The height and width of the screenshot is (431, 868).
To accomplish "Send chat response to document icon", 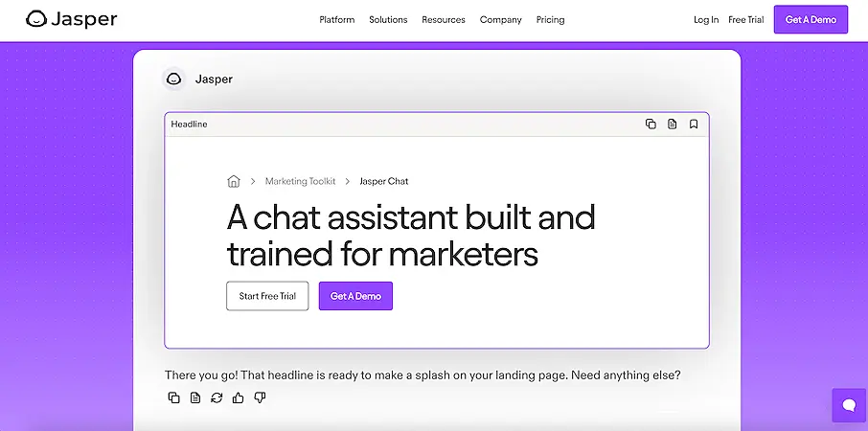I will [x=195, y=397].
